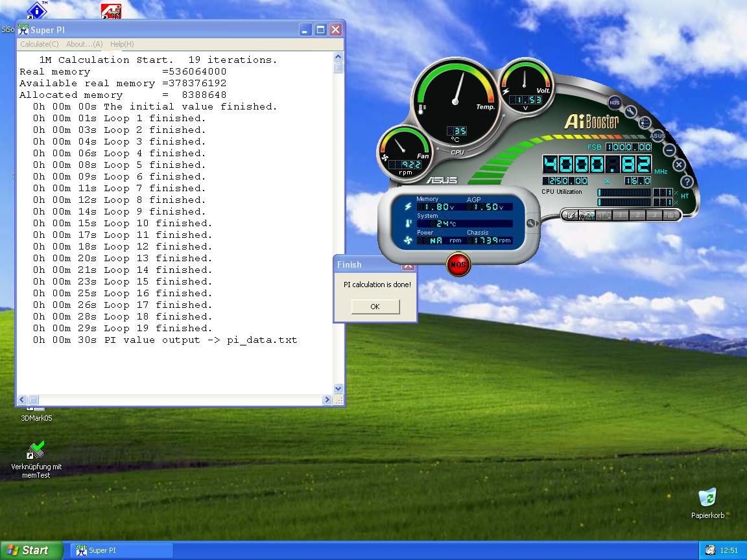Click the AI Booster minimize minus icon
747x560 pixels.
(670, 150)
